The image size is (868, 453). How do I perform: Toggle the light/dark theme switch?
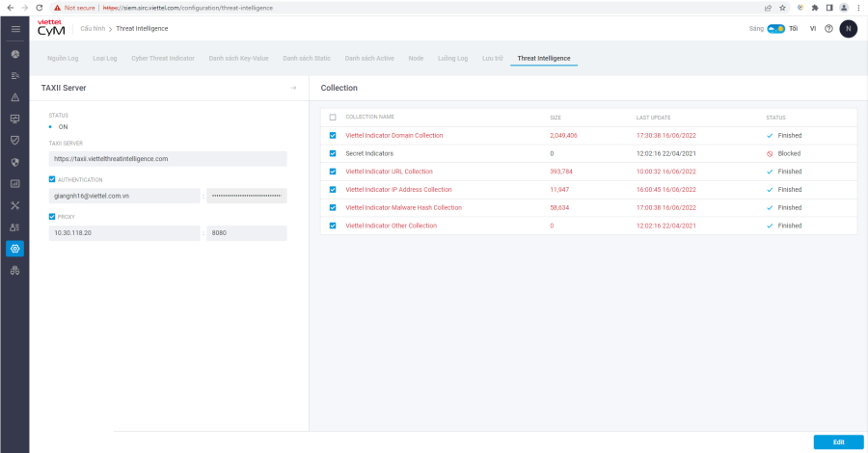click(775, 29)
